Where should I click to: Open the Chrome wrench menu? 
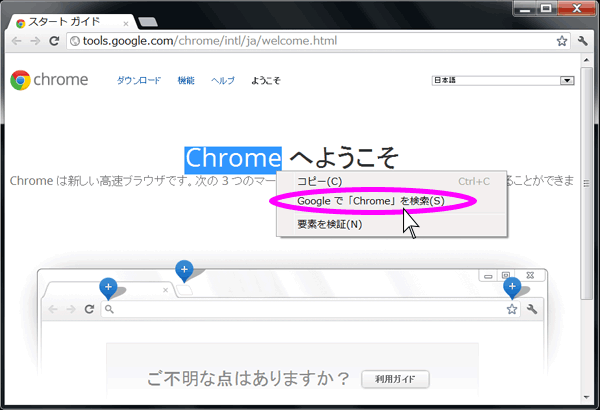582,41
